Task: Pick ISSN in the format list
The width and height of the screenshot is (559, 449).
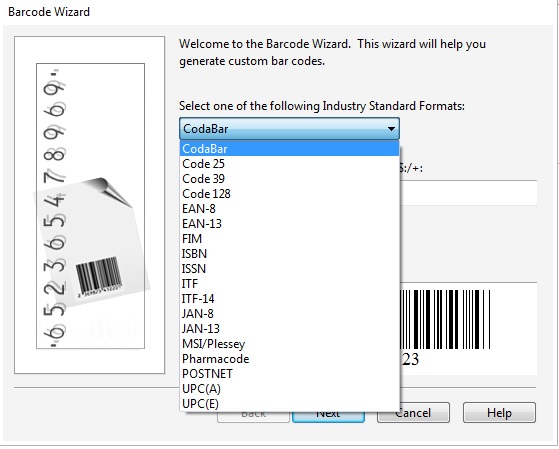Action: tap(289, 269)
